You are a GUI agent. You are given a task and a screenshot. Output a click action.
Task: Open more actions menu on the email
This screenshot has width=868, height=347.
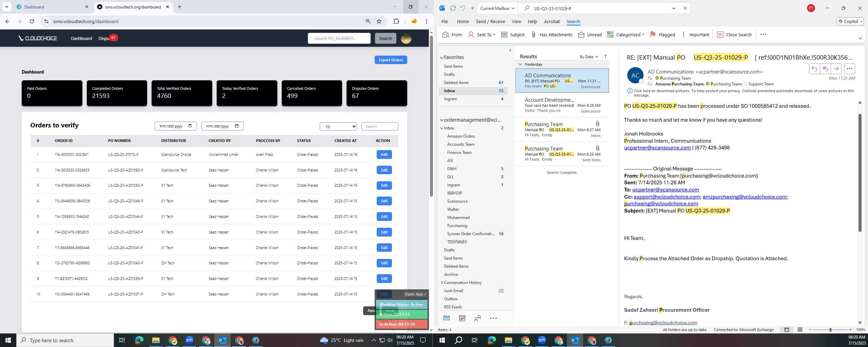point(849,69)
